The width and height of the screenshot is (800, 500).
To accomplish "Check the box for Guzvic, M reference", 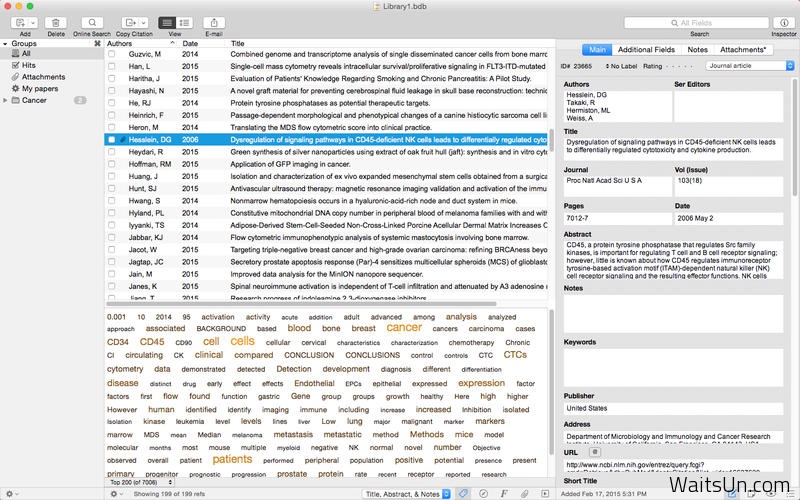I will pyautogui.click(x=111, y=54).
